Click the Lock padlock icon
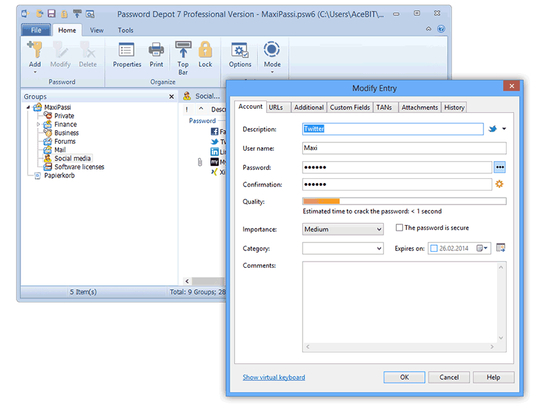550x413 pixels. coord(205,50)
